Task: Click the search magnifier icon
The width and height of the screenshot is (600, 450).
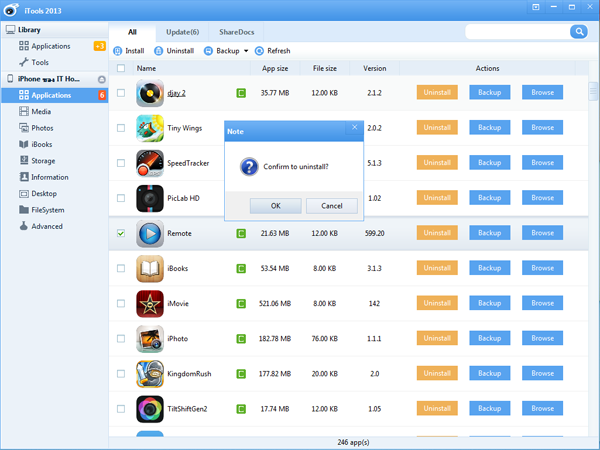Action: (578, 32)
